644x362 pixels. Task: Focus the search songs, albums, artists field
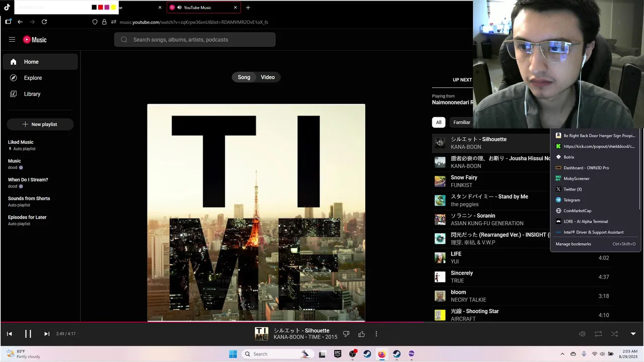click(x=195, y=40)
